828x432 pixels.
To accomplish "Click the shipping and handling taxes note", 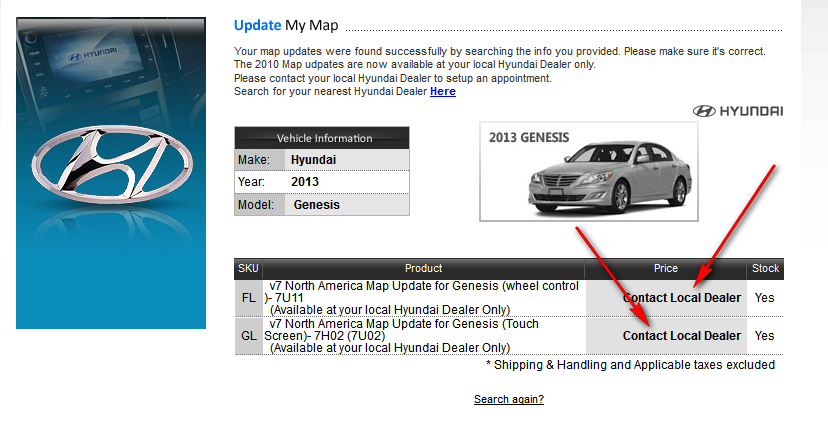I will (631, 365).
